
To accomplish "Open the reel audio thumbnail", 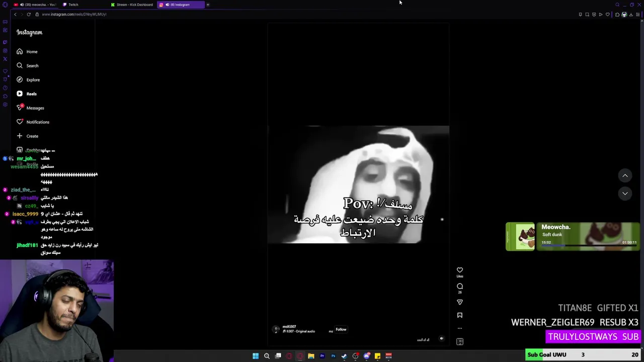I will pos(459,342).
